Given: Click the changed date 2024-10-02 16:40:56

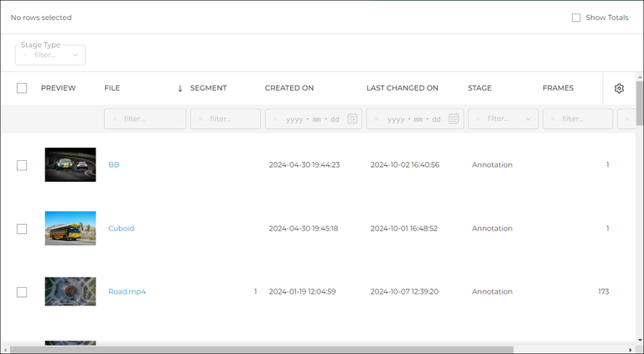Looking at the screenshot, I should 405,164.
